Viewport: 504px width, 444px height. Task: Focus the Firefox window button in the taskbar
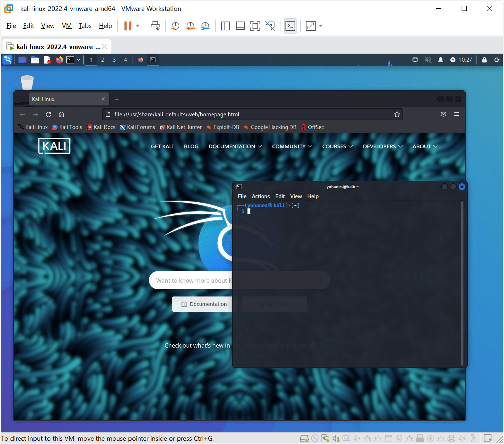[141, 60]
